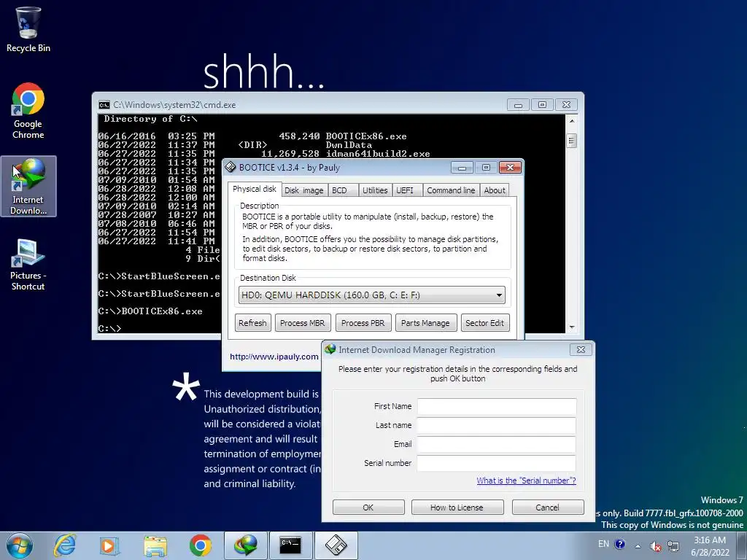Open the About tab in BOOTICE

point(495,190)
